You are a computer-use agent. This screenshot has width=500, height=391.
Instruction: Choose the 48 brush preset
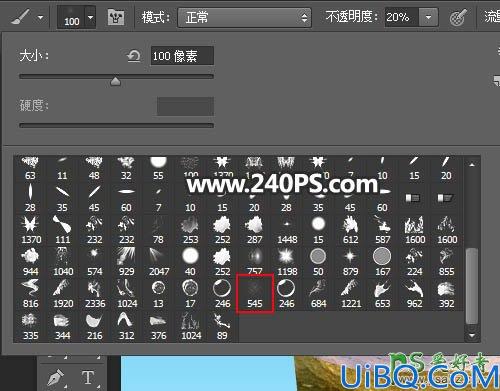coord(94,169)
